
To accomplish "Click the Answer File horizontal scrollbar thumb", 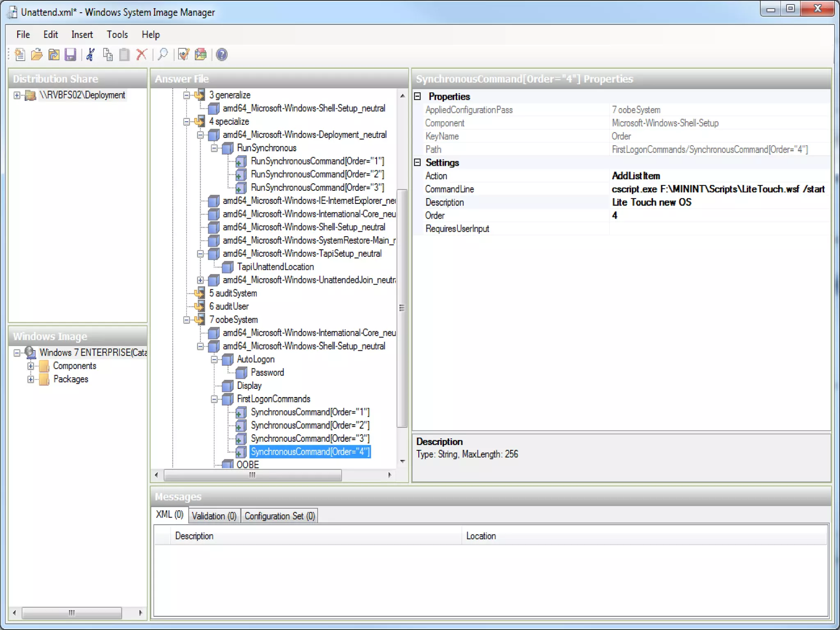I will [253, 475].
